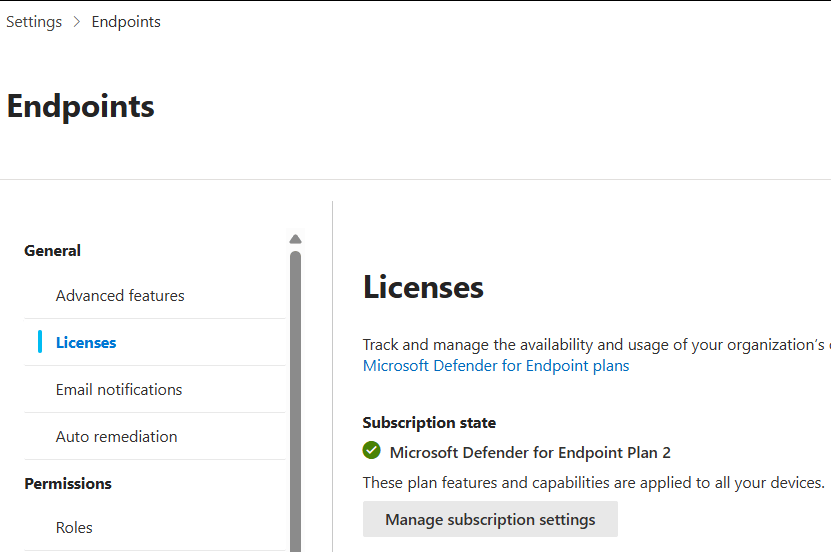Select Roles under Permissions
This screenshot has width=831, height=552.
pyautogui.click(x=74, y=528)
